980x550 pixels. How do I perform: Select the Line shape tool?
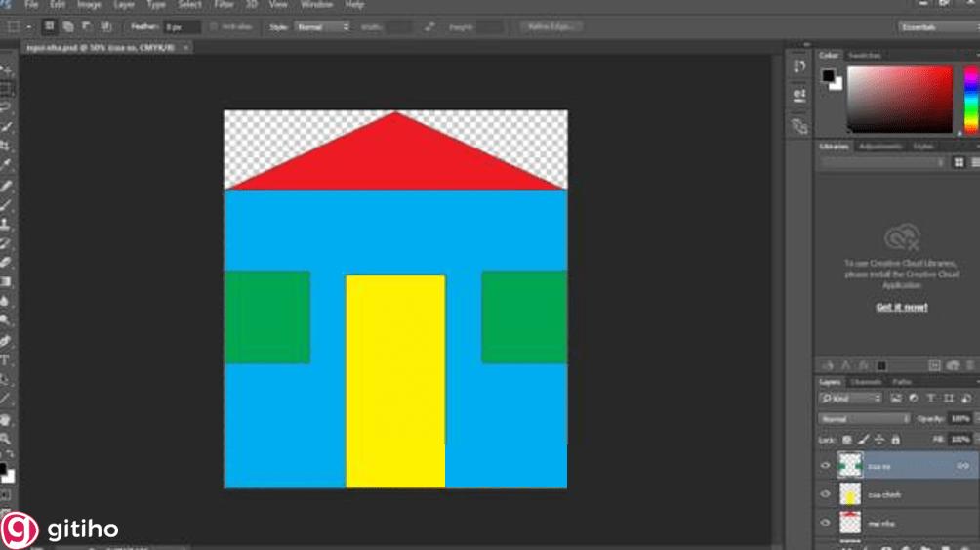6,399
